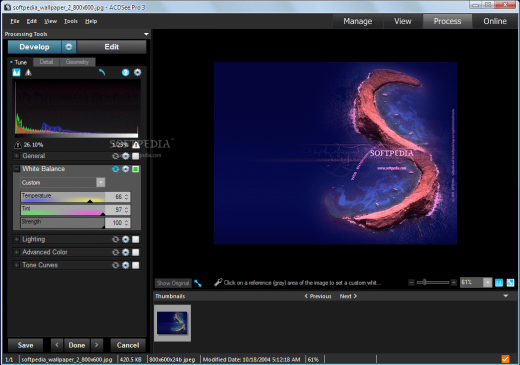Open the Edit menu
This screenshot has width=520, height=365.
pos(32,21)
